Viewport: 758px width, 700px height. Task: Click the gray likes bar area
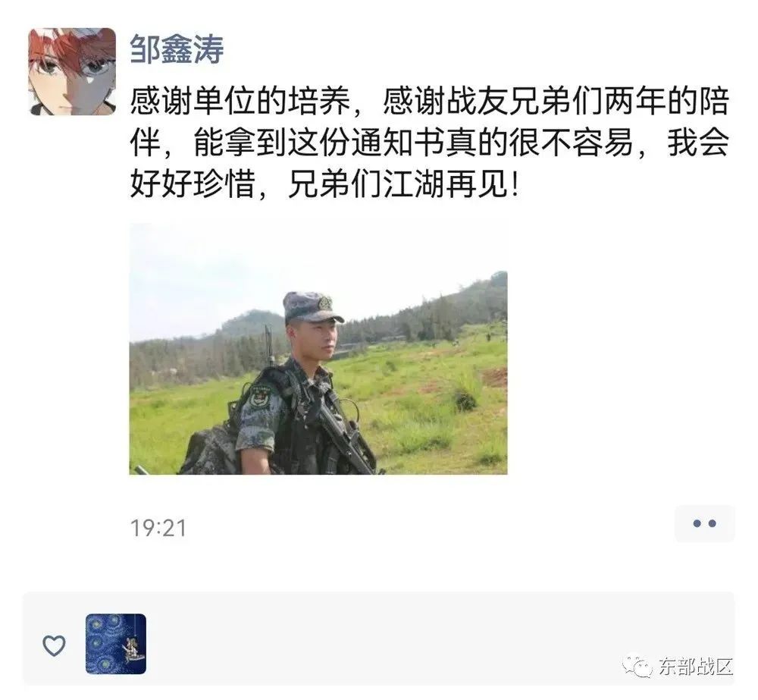(x=378, y=638)
